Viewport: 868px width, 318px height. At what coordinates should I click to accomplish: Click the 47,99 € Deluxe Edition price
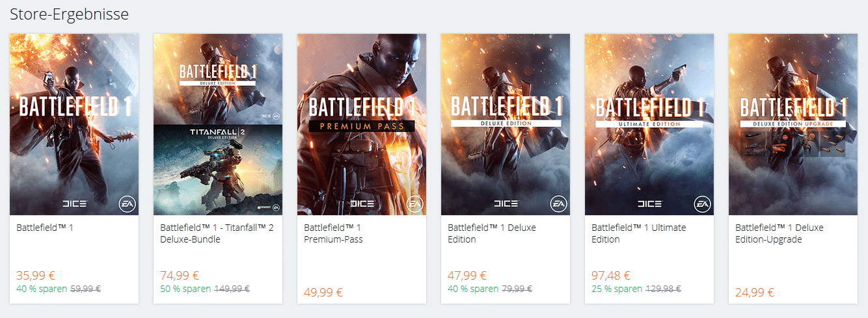pyautogui.click(x=467, y=276)
